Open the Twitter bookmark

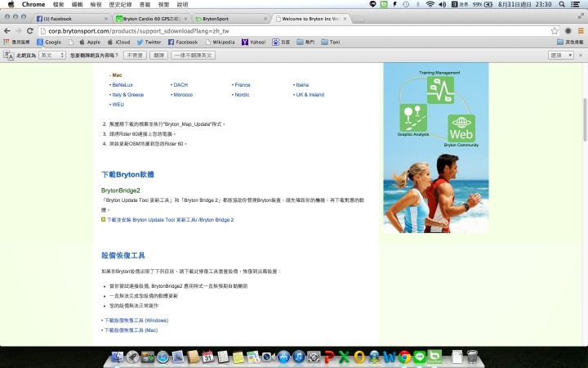tap(149, 42)
